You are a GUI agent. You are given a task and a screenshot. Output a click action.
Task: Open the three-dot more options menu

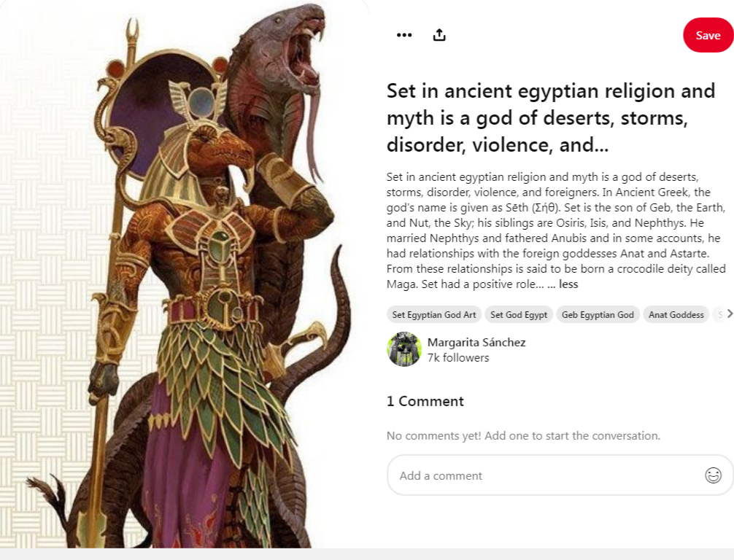[x=404, y=35]
